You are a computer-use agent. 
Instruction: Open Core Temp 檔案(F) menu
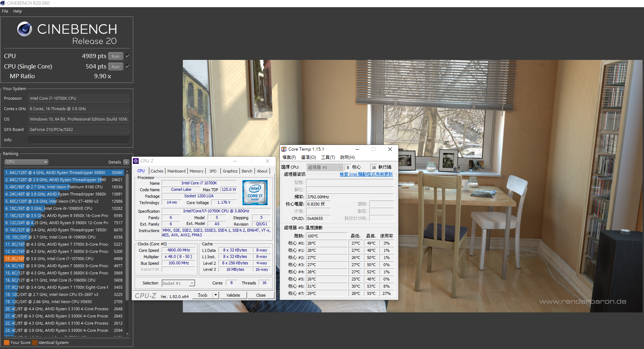point(289,157)
